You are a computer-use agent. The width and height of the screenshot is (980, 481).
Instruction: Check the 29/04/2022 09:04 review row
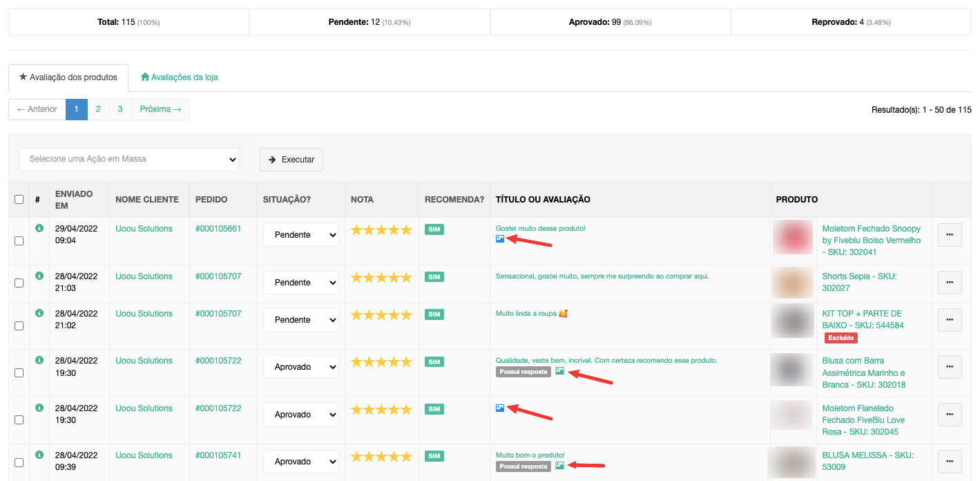tap(19, 241)
